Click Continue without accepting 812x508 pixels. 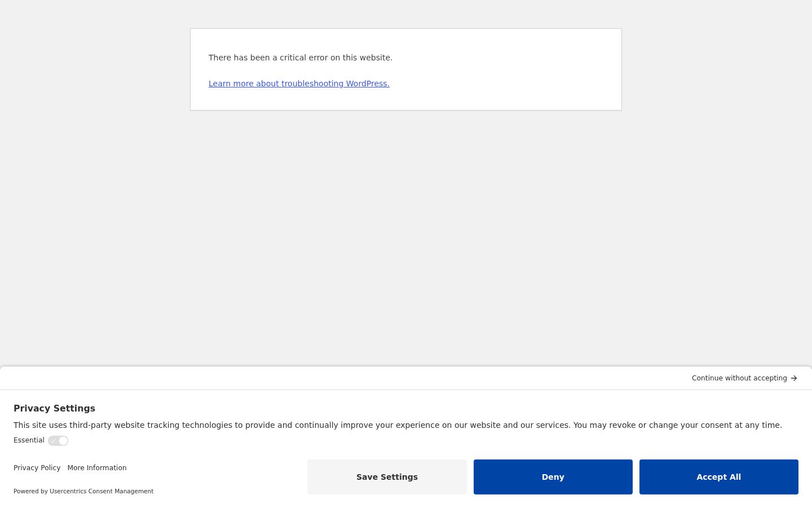click(x=744, y=378)
